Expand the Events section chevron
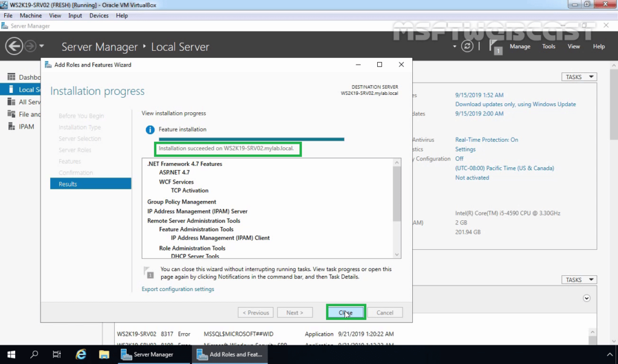The height and width of the screenshot is (364, 618). pos(587,298)
